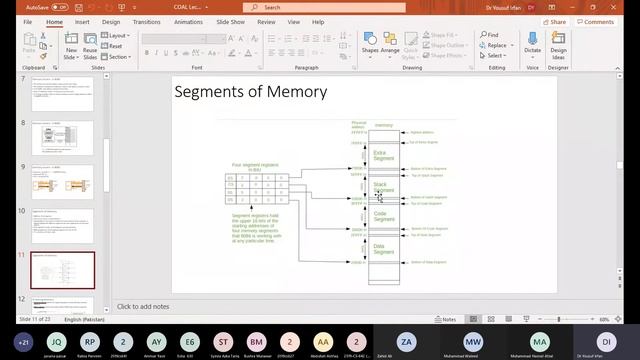Open the Replace dropdown arrow

coord(512,45)
